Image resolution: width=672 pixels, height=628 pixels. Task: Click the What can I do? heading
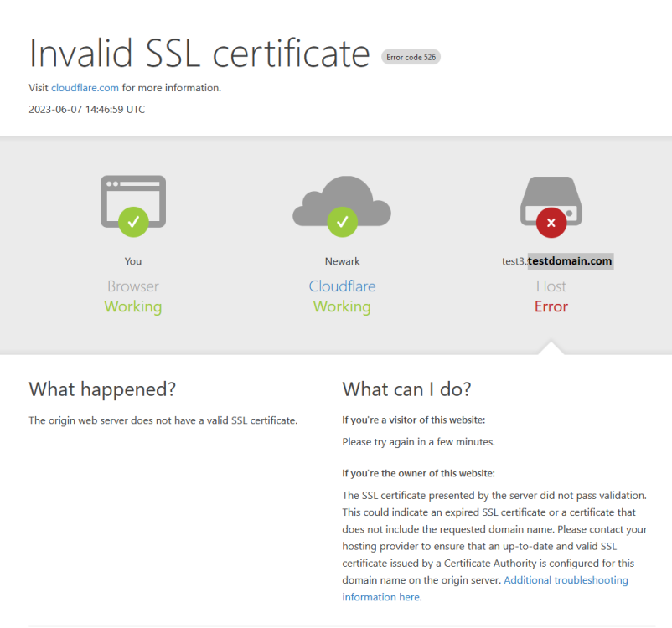[406, 389]
